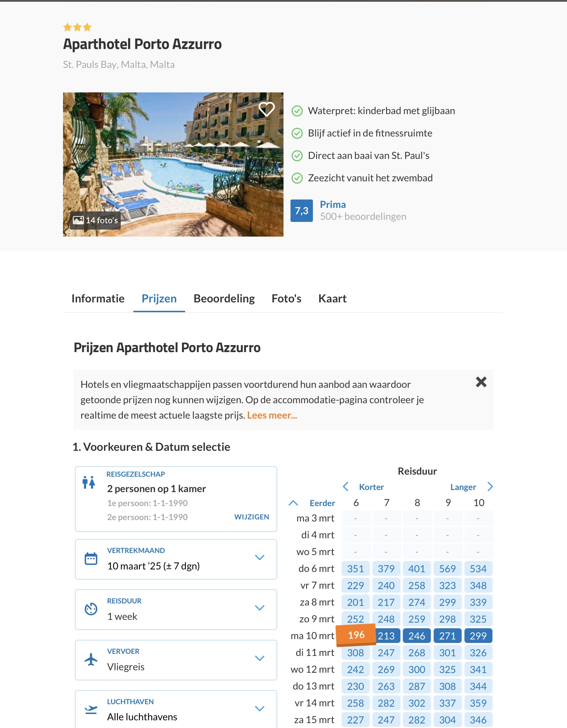Click the 7,3 rating score badge

(x=302, y=211)
